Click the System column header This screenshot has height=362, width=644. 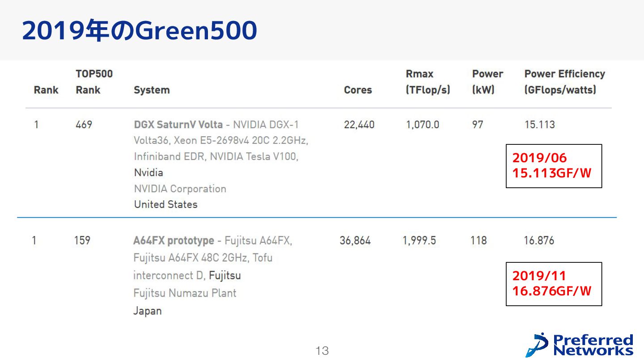pyautogui.click(x=152, y=90)
